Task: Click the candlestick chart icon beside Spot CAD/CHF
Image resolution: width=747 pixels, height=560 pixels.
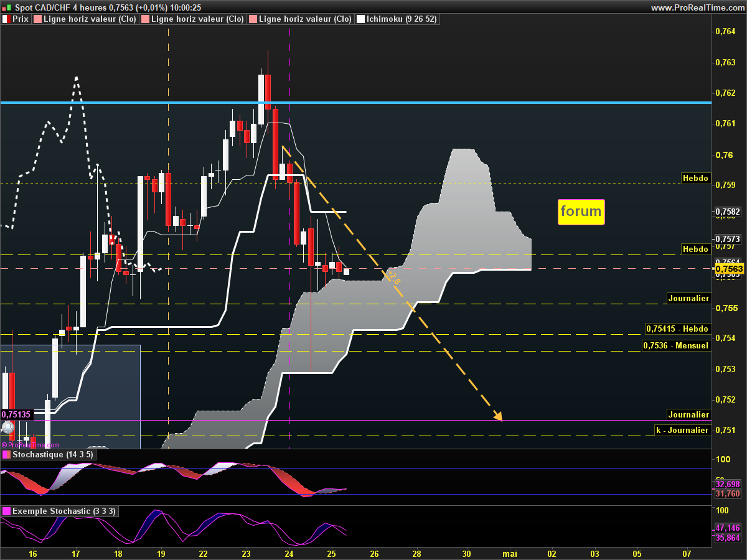Action: [7, 7]
